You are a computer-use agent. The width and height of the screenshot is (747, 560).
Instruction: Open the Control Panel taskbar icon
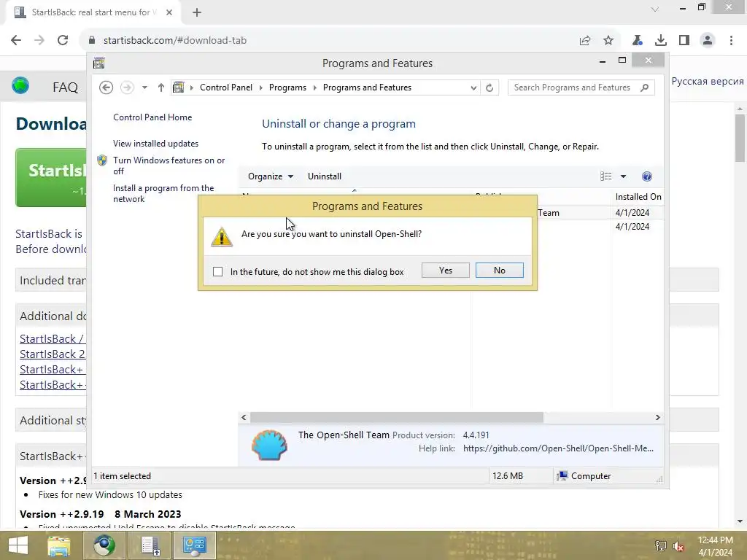194,545
